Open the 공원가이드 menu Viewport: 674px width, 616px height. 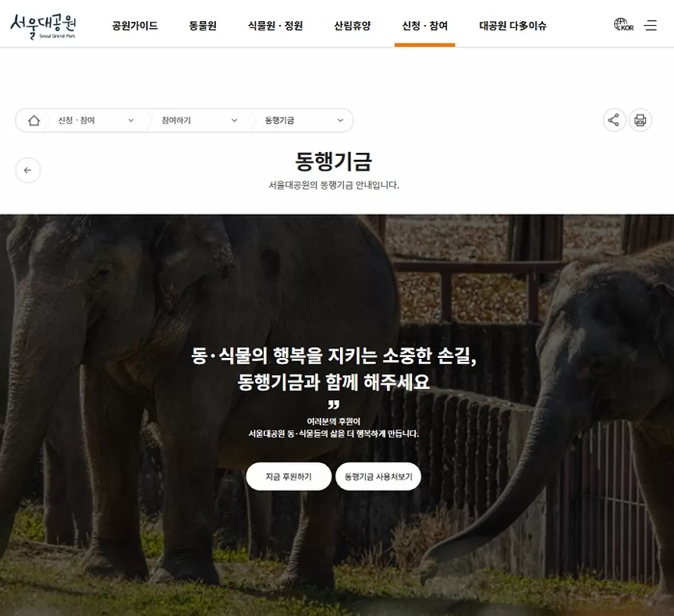(135, 25)
